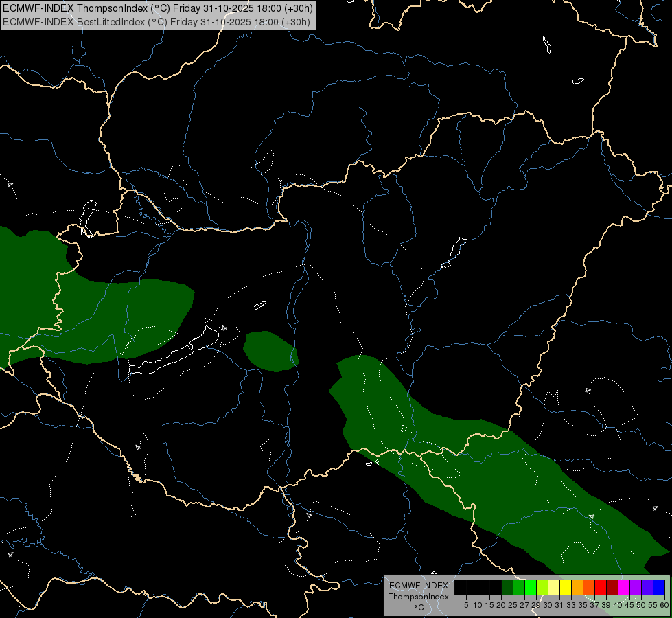Click the legend tick label "37"

tap(595, 605)
